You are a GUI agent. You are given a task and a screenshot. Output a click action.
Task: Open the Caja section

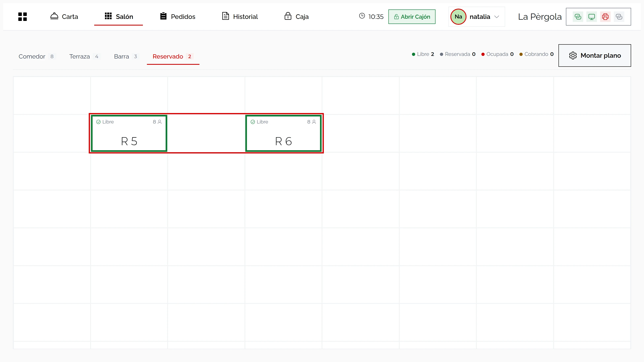[x=296, y=16]
